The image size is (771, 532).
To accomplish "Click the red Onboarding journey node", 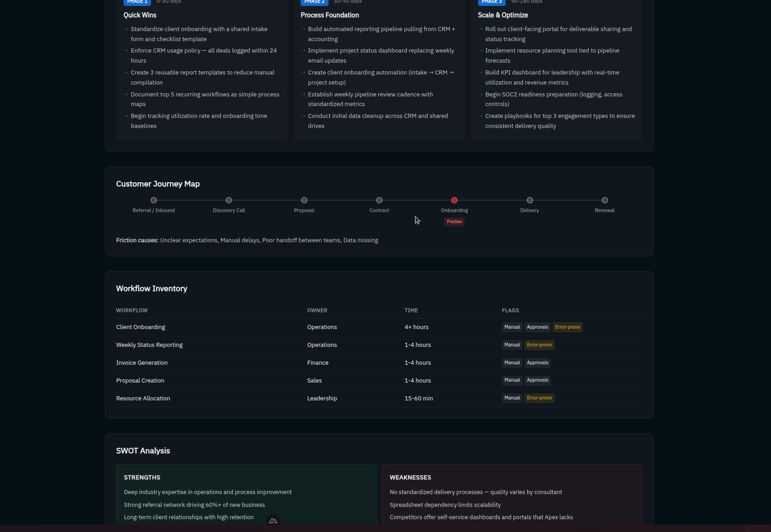I will 454,200.
